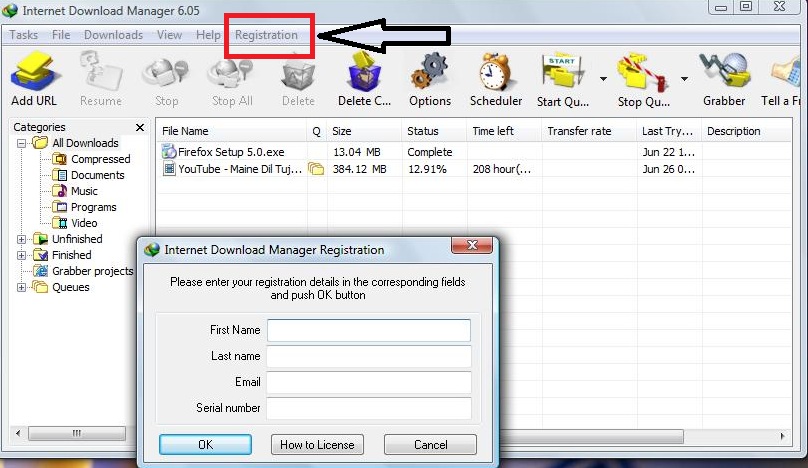Click download list scrollbar right arrow

coord(782,437)
